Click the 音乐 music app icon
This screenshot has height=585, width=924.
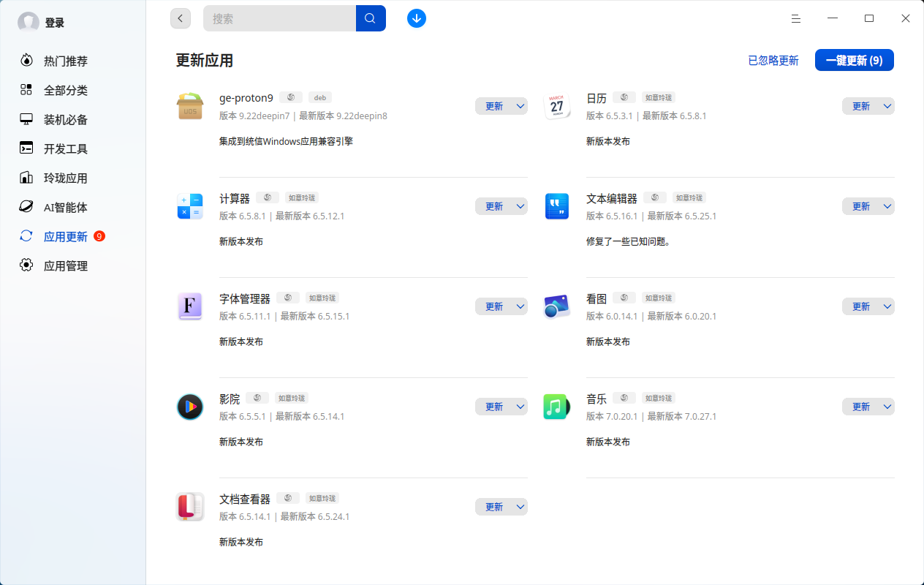(557, 407)
